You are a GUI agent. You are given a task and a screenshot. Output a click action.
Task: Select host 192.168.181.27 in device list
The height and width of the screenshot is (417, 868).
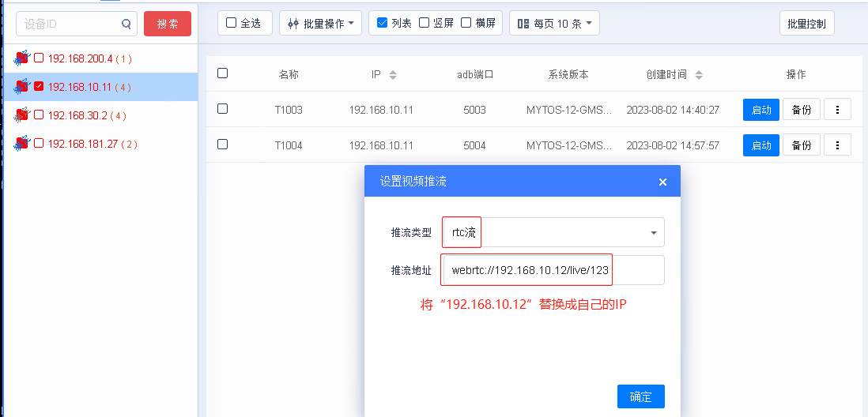(x=92, y=145)
